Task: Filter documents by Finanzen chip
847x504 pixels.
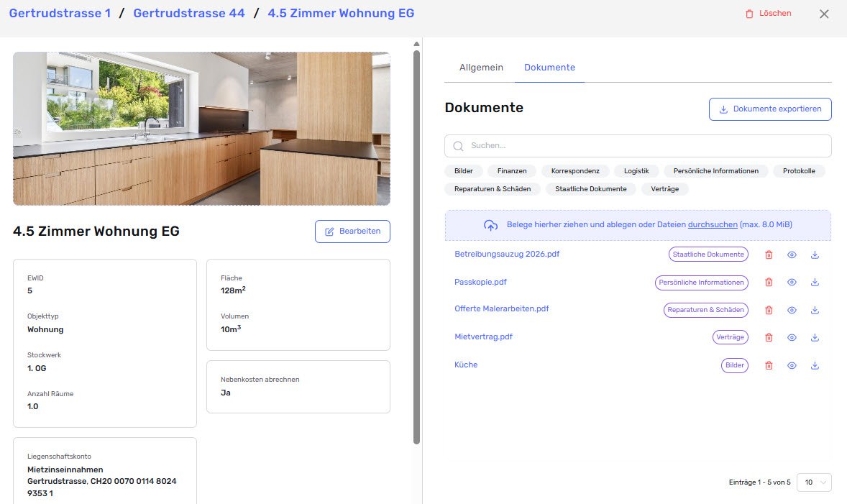Action: point(511,171)
